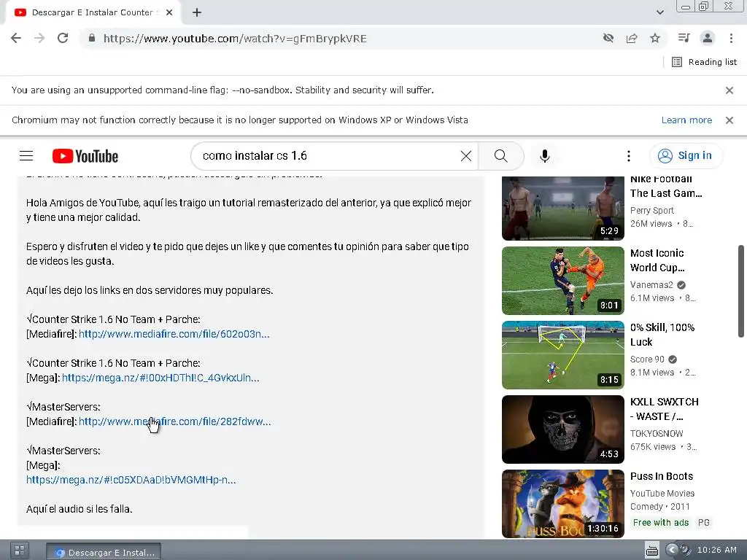Open the 0% Skill, 100% Luck thumbnail
Viewport: 747px width, 560px height.
point(562,355)
